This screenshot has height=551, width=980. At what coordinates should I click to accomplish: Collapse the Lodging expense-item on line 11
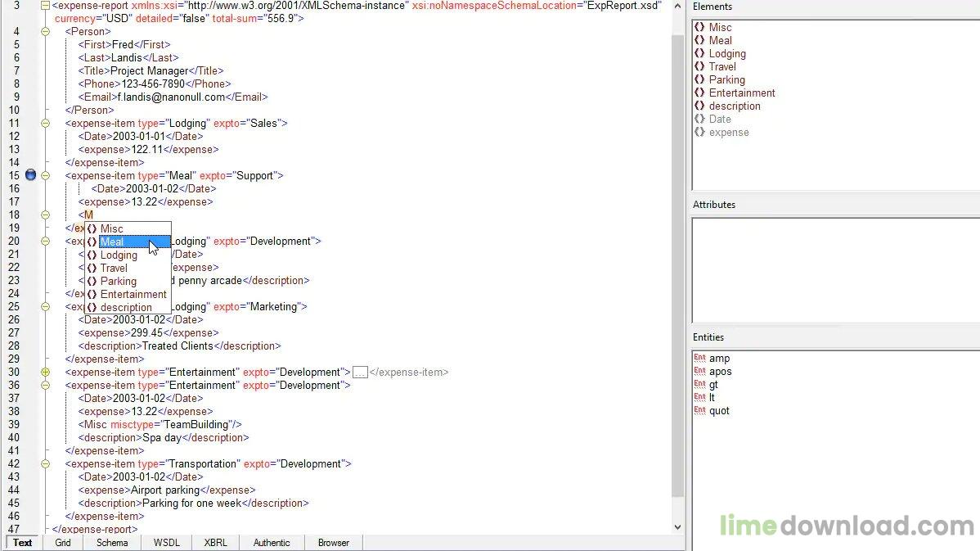click(x=45, y=123)
